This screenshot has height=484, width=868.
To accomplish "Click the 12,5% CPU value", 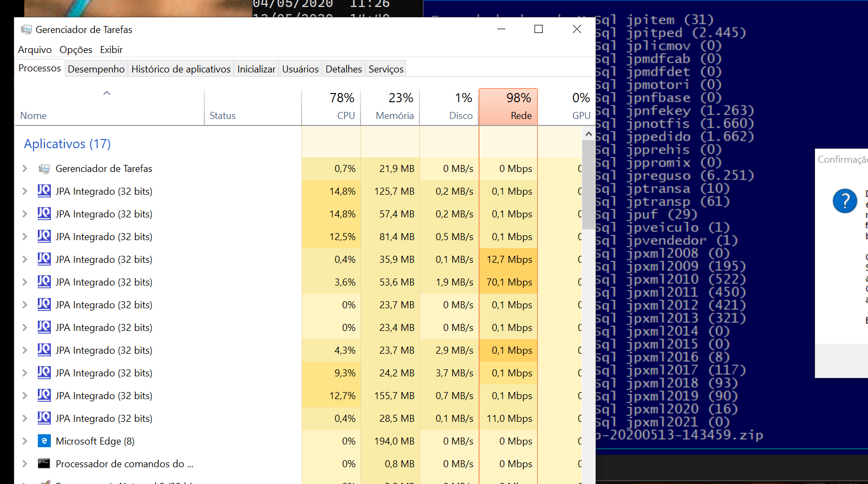I will coord(343,237).
